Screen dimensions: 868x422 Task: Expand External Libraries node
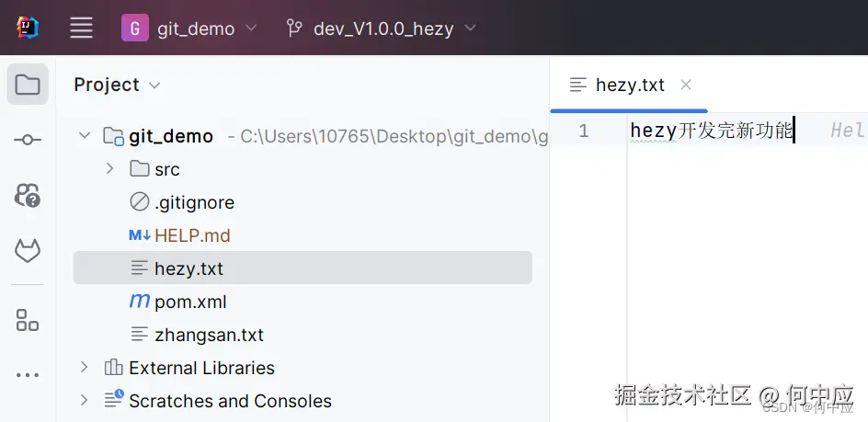pyautogui.click(x=85, y=368)
